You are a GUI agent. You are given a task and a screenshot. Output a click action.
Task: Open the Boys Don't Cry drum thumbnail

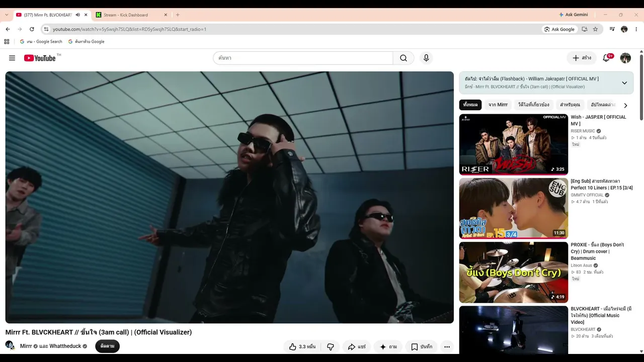tap(513, 272)
